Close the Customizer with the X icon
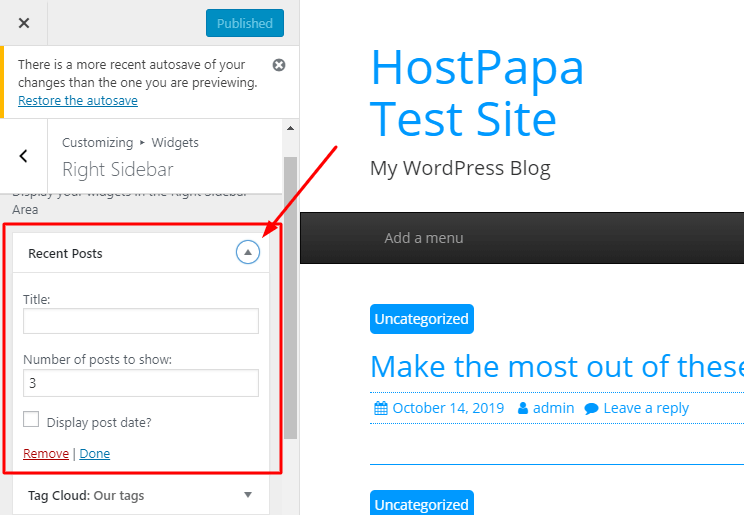The height and width of the screenshot is (515, 744). click(24, 23)
